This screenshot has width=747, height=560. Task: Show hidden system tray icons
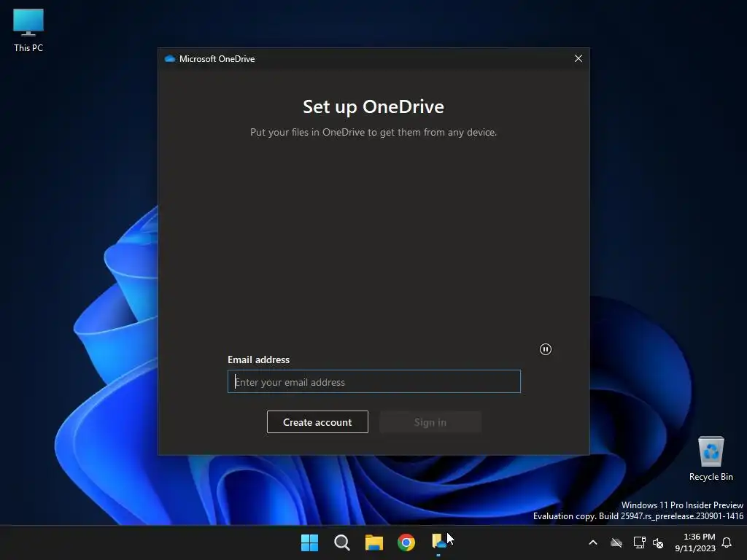pyautogui.click(x=593, y=542)
